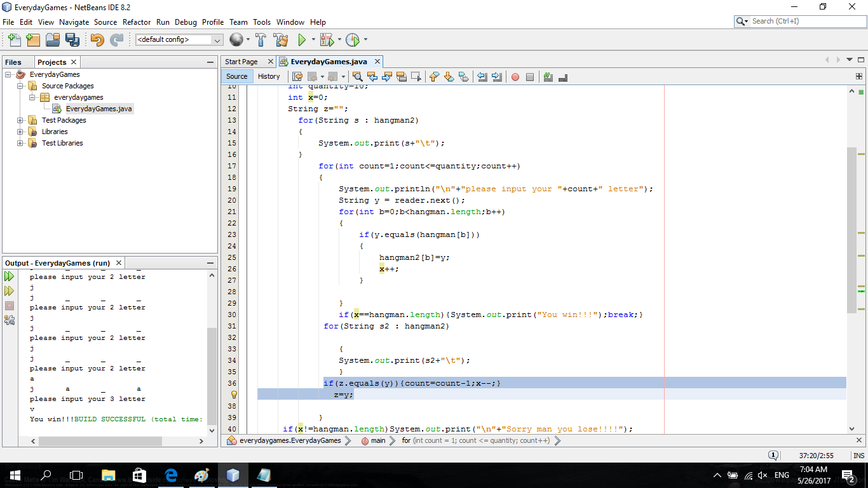Screen dimensions: 868x488
Task: Save all open files
Action: point(72,39)
